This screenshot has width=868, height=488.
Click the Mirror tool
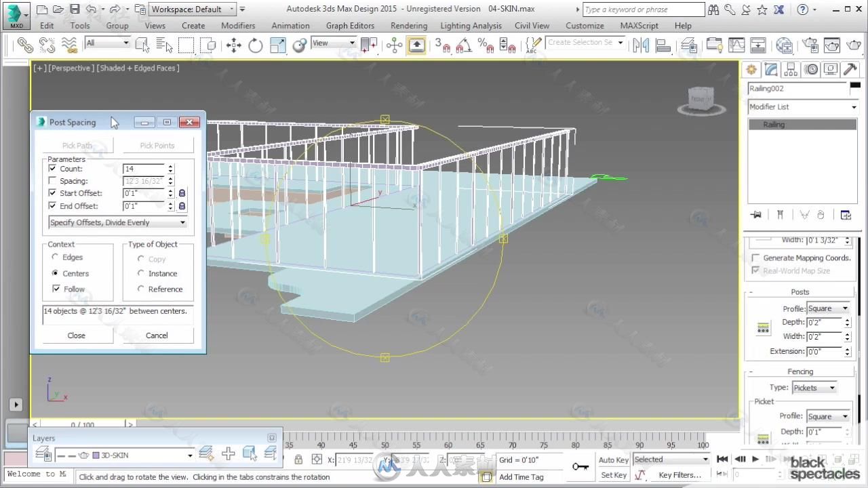coord(641,45)
